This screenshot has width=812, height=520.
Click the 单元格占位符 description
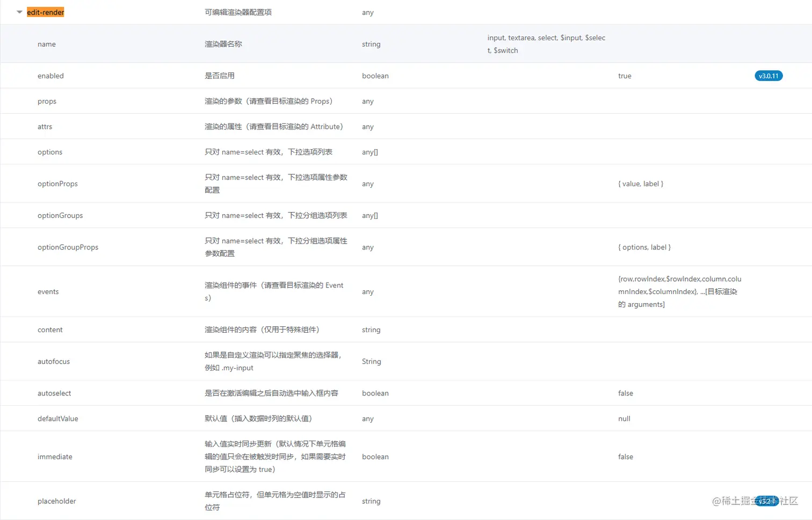click(275, 501)
